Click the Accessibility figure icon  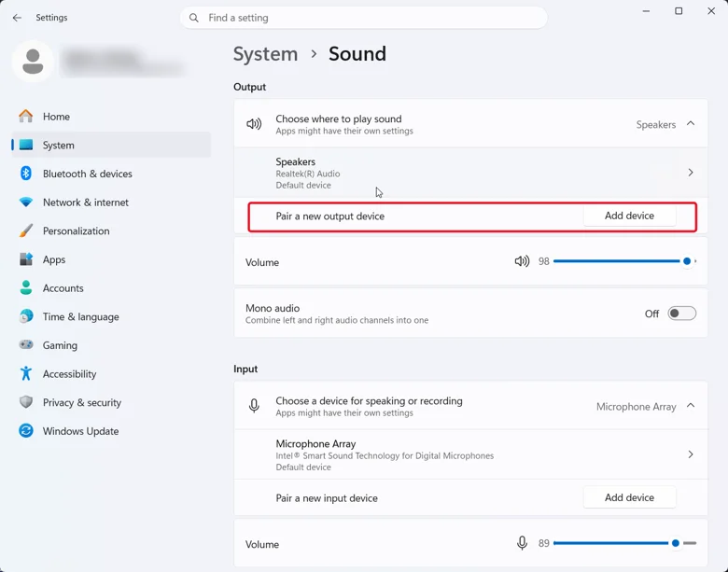tap(26, 374)
